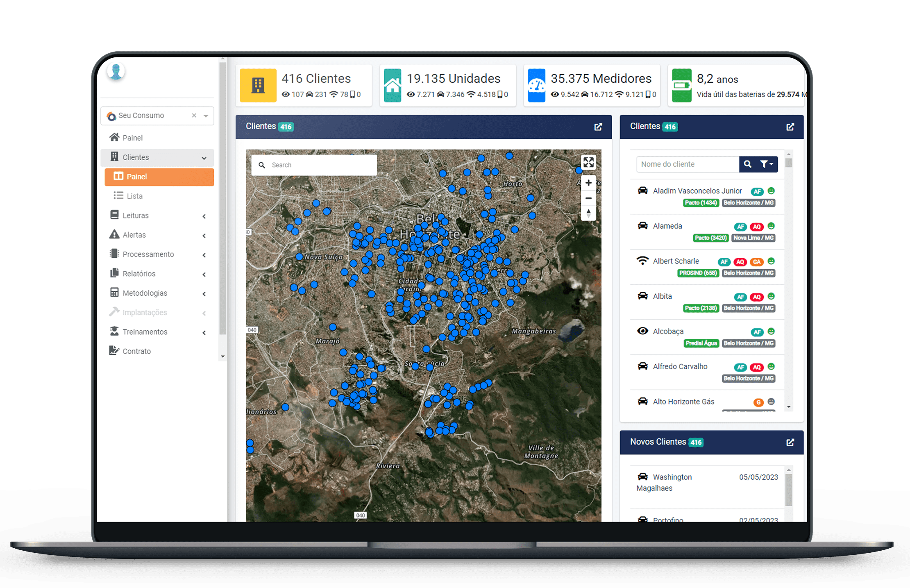Screen dimensions: 910x588
Task: Click the Implantações menu item
Action: [x=158, y=312]
